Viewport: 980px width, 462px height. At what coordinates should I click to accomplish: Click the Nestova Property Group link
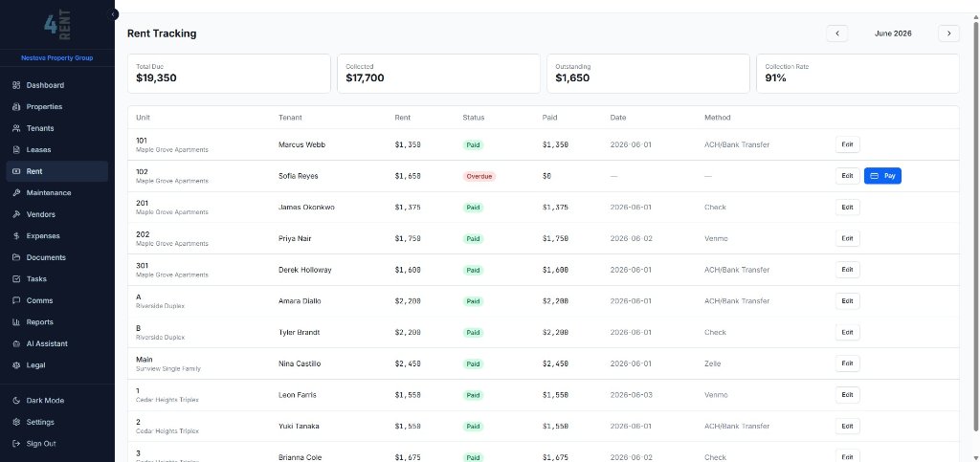tap(56, 58)
